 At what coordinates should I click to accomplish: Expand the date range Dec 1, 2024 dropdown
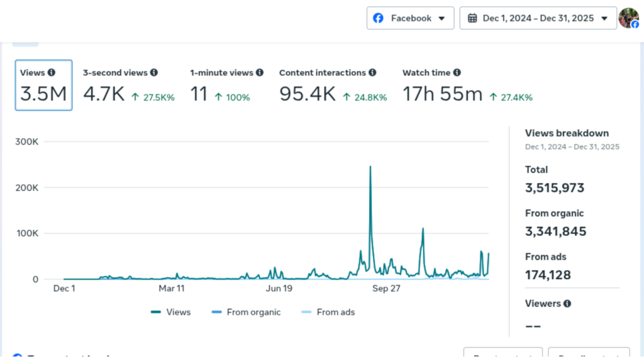pyautogui.click(x=538, y=18)
